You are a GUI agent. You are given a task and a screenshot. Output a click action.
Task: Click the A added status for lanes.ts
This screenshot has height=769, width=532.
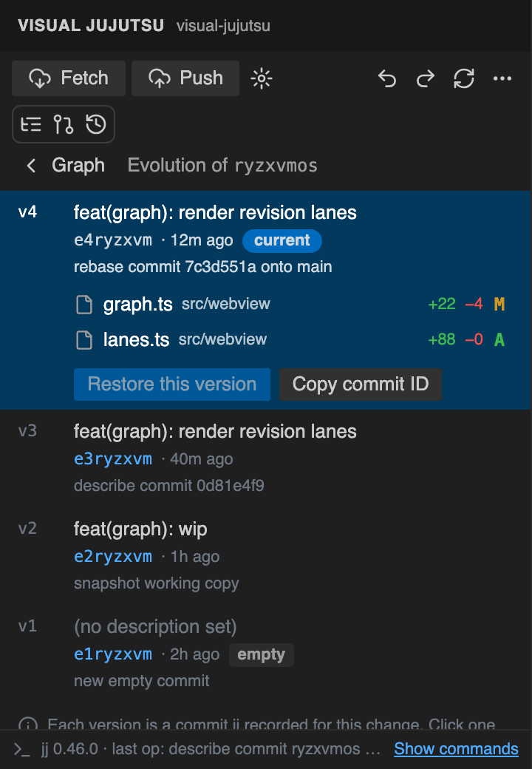point(499,340)
